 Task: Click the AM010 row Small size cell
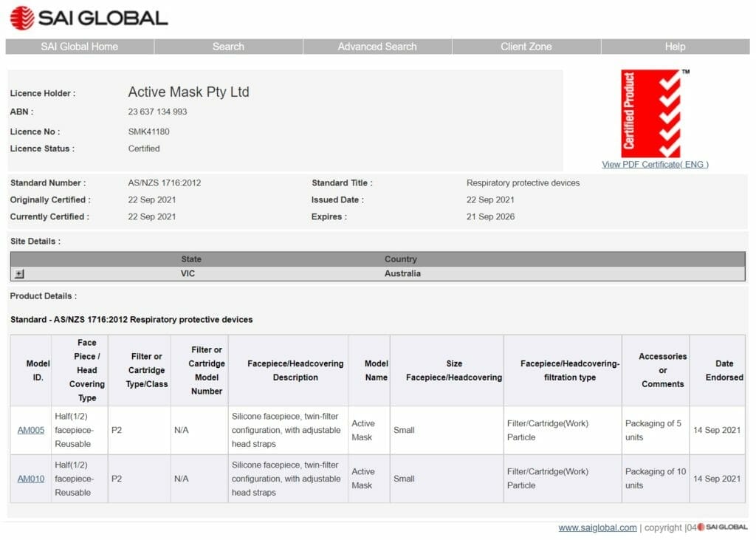[447, 479]
